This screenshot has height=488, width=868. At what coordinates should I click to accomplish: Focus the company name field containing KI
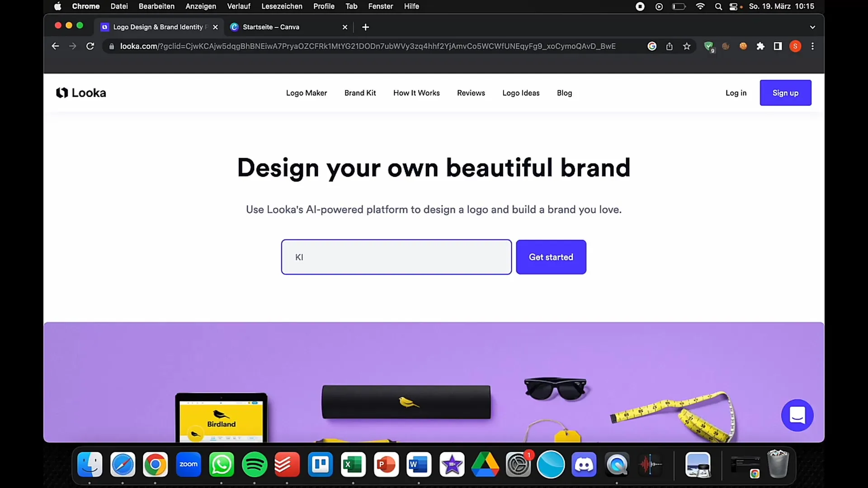tap(396, 257)
